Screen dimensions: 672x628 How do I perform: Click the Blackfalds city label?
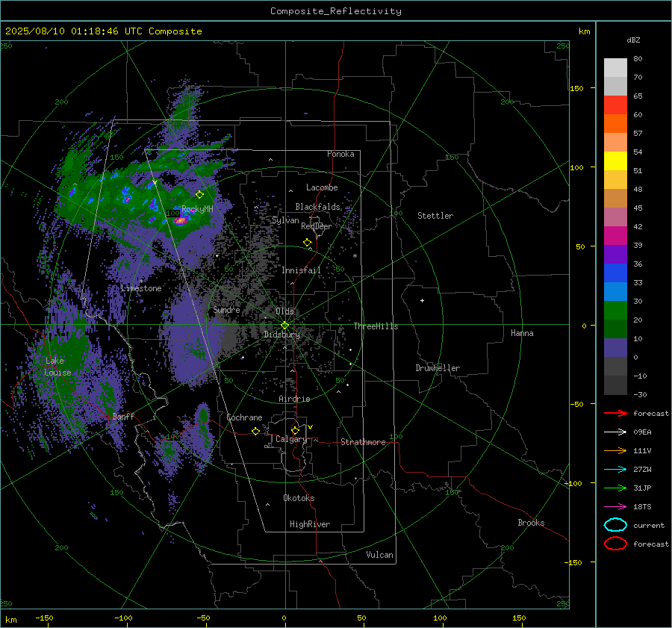317,207
